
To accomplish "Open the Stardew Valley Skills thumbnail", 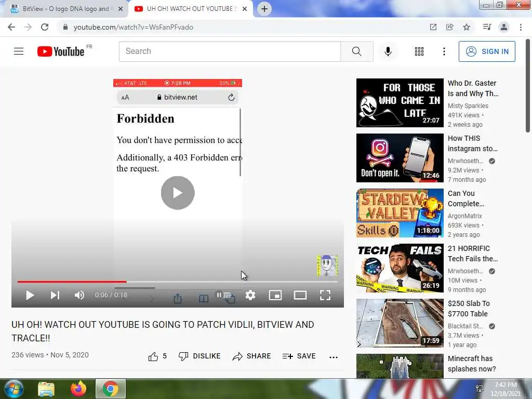I will pyautogui.click(x=400, y=213).
